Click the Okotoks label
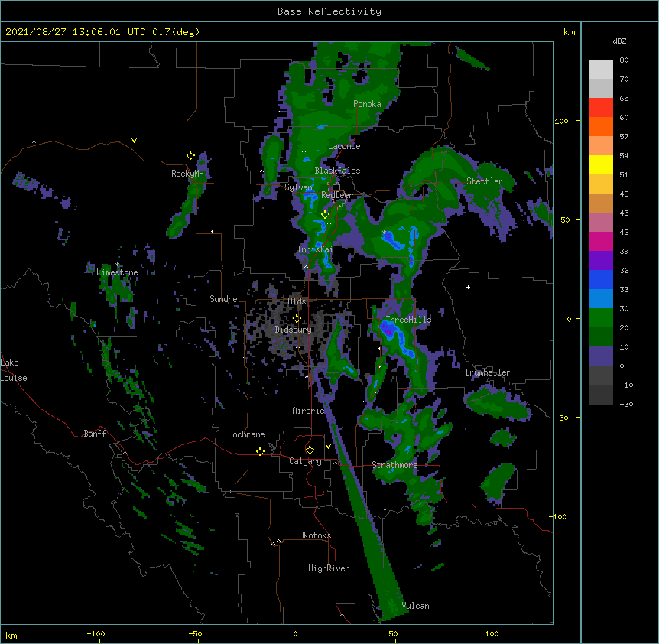The image size is (659, 644). click(x=315, y=535)
